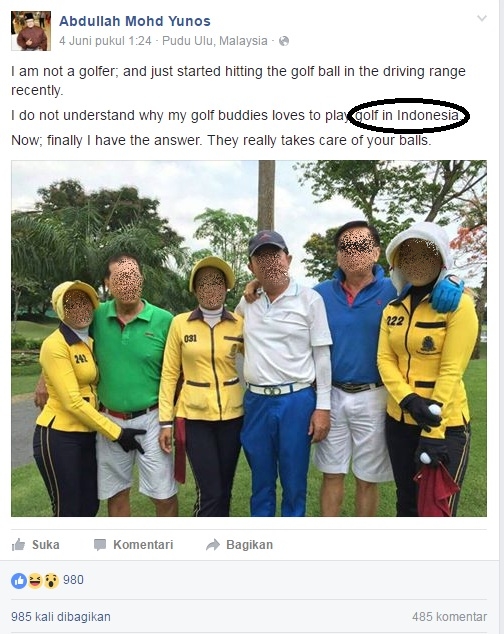This screenshot has height=634, width=504.
Task: Open the Pudu Ulu, Malaysia location link
Action: click(x=215, y=41)
